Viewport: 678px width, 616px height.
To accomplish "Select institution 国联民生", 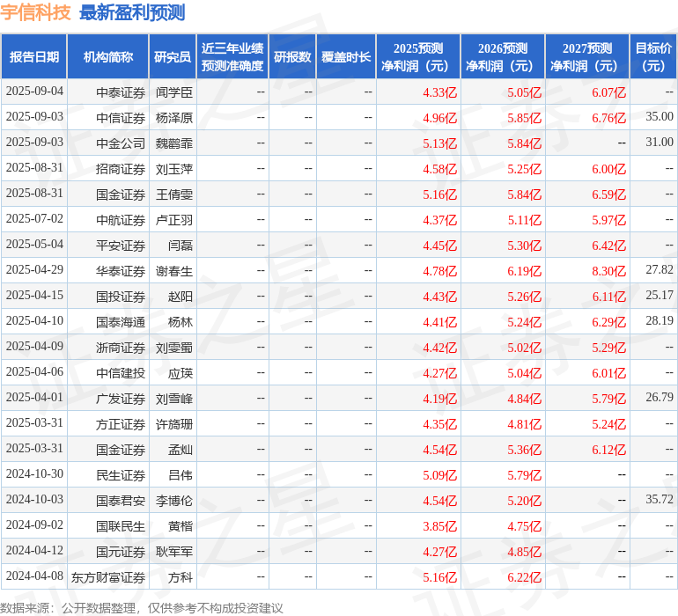I will (x=121, y=525).
